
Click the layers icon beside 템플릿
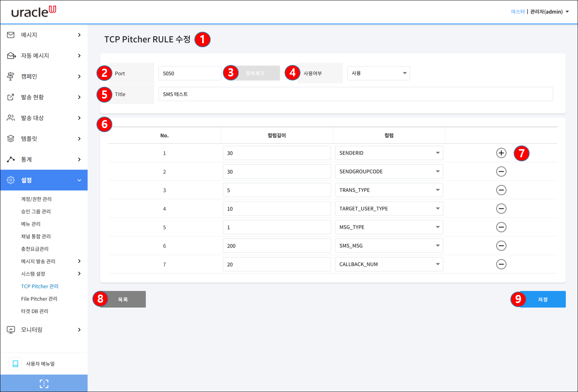[x=11, y=138]
